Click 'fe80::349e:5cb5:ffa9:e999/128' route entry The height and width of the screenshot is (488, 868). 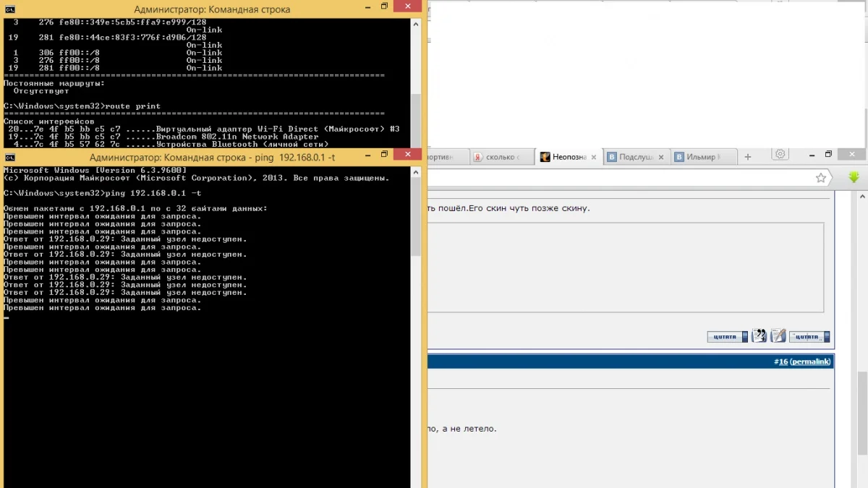(133, 22)
